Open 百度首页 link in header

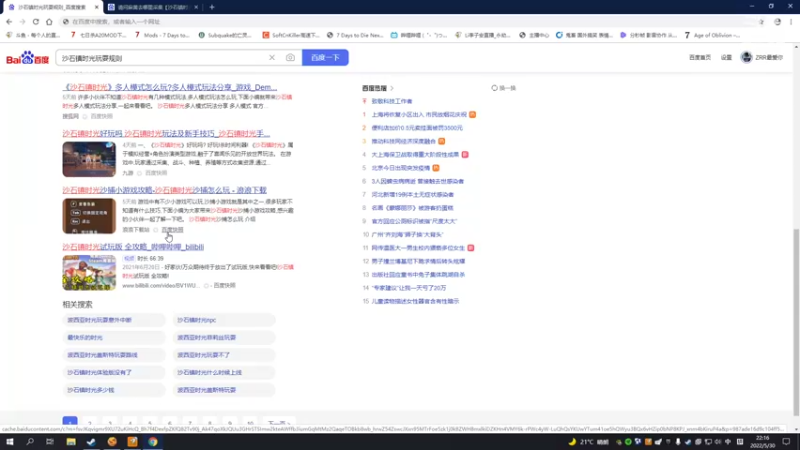click(699, 58)
